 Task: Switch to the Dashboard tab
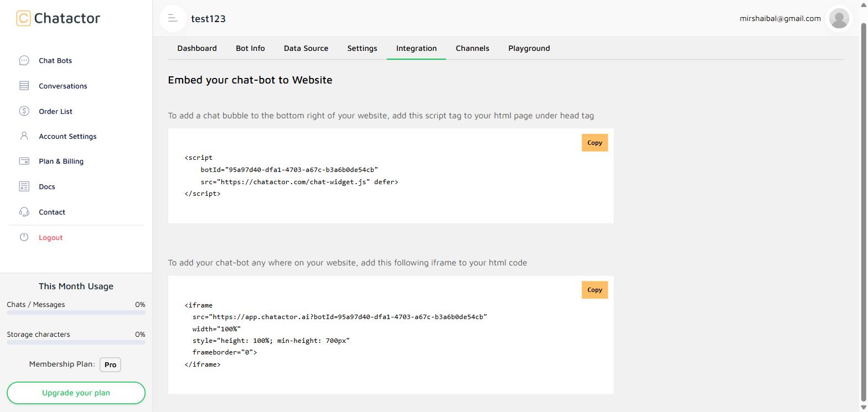point(197,48)
